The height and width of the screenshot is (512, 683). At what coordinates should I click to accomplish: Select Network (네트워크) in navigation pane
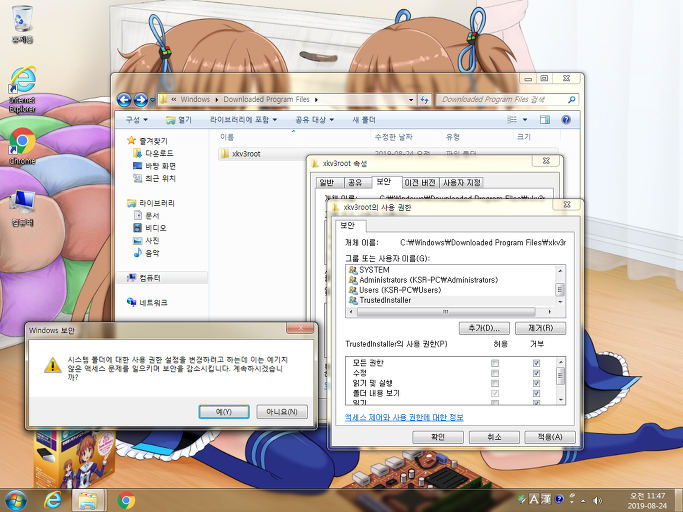pyautogui.click(x=147, y=302)
